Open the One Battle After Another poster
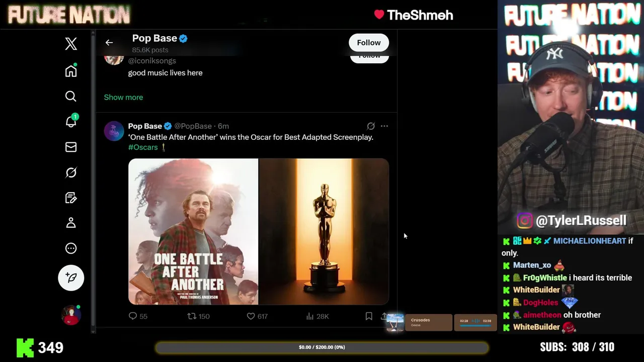 pos(193,232)
